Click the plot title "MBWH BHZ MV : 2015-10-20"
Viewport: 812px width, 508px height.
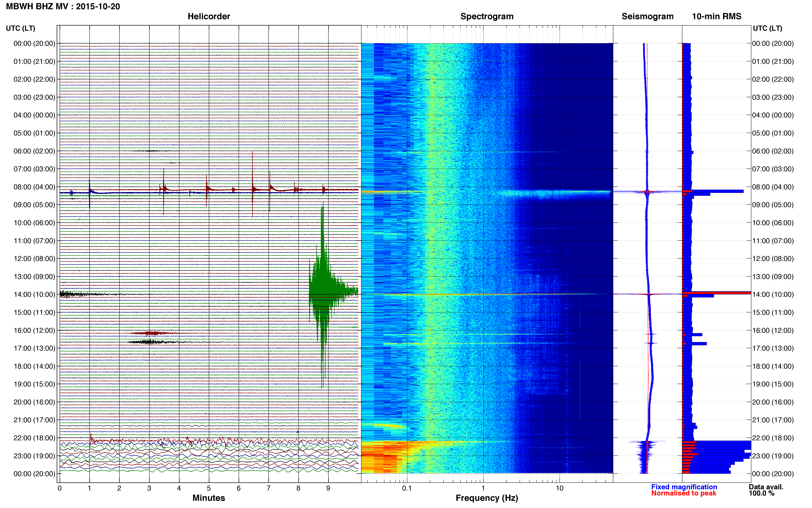(63, 6)
